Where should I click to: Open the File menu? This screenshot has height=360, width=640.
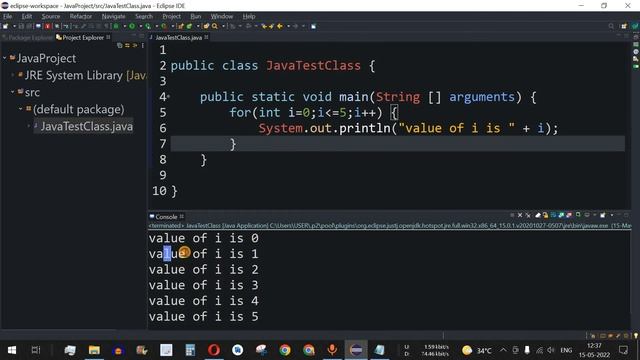[x=7, y=16]
